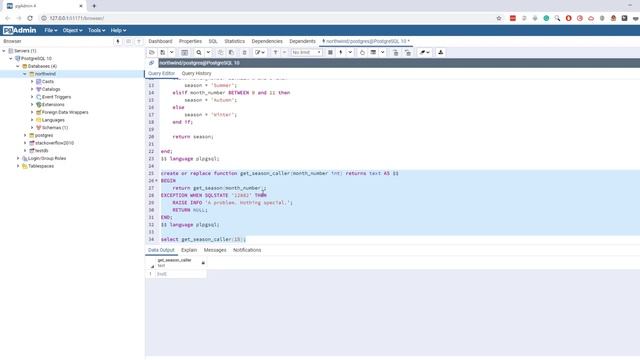Switch to the Explain output tab
The height and width of the screenshot is (360, 640).
coord(189,250)
